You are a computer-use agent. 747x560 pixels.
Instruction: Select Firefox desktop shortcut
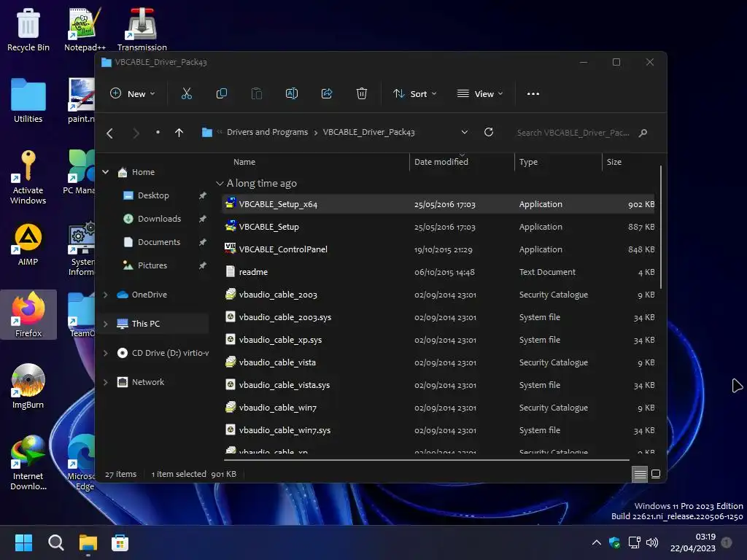point(28,315)
